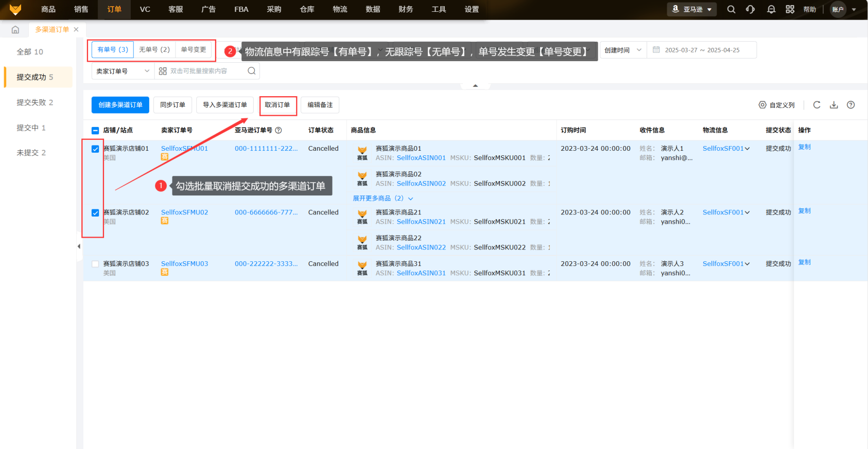Click the thumbnail of 赛狐演示商品01

click(x=362, y=153)
